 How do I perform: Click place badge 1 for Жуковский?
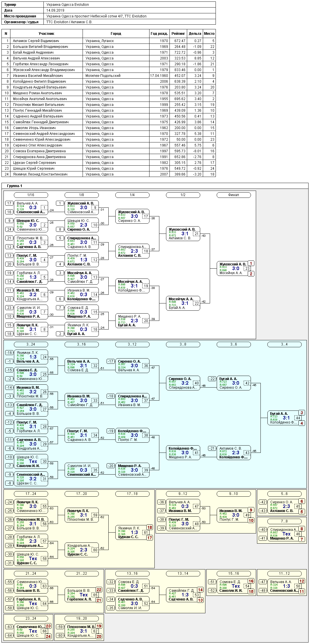click(251, 263)
